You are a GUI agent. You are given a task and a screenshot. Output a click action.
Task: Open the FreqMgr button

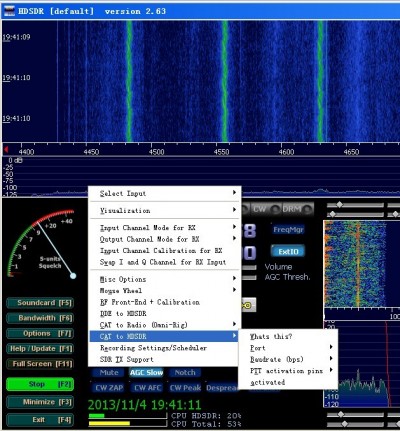(x=288, y=229)
